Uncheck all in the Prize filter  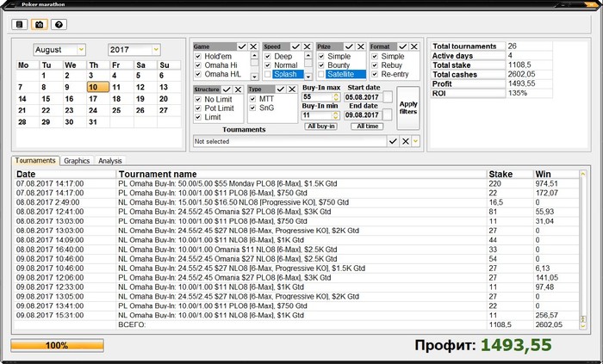click(361, 46)
